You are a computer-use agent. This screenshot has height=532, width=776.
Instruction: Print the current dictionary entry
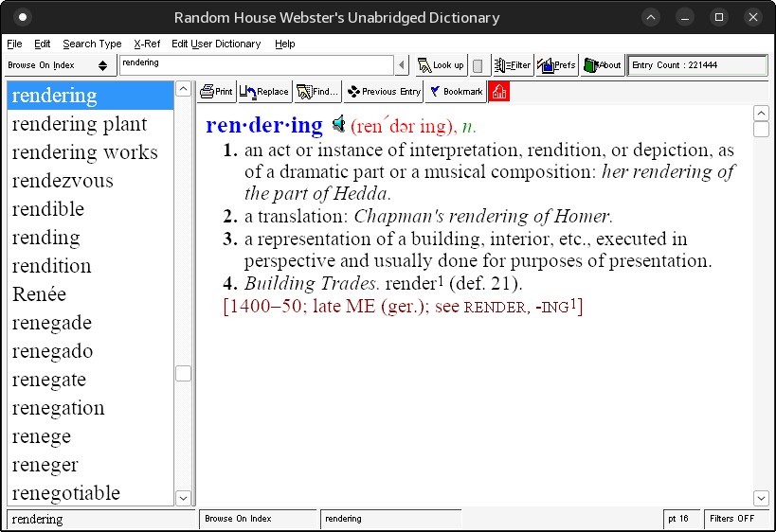click(216, 92)
